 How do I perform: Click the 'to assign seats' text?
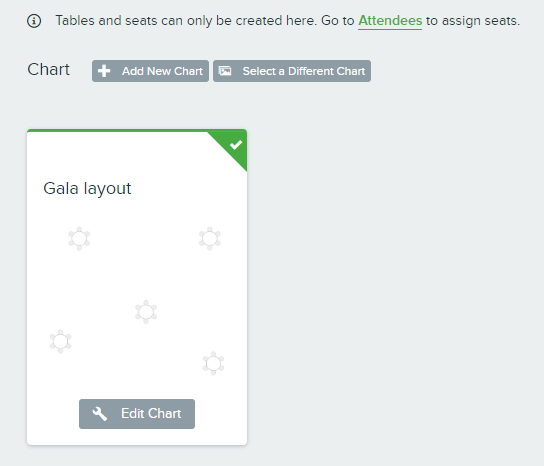(473, 21)
